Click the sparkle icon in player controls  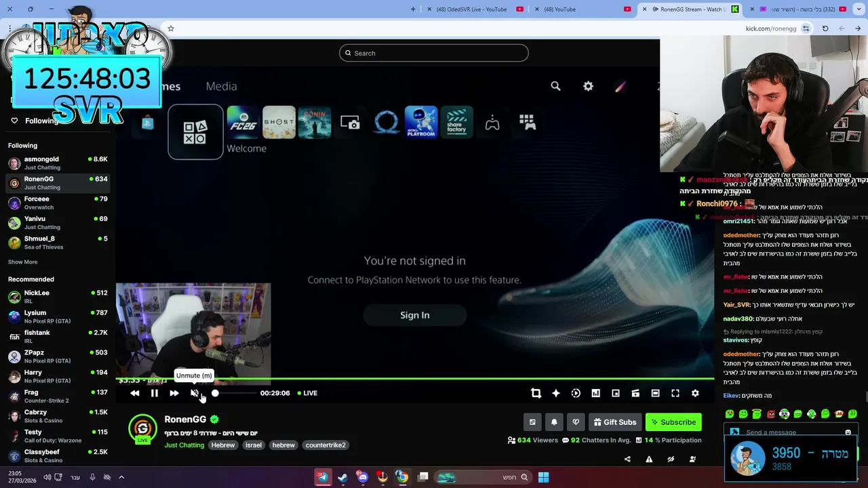tap(556, 393)
